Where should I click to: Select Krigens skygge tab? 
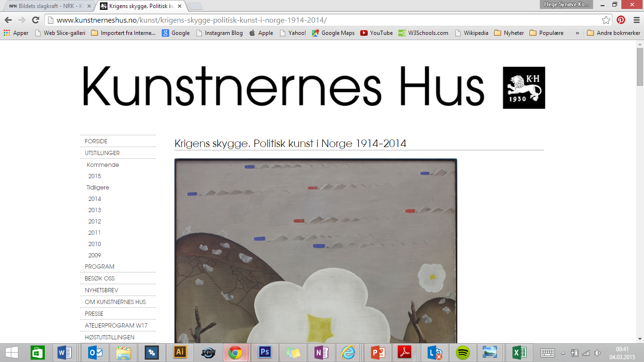tap(141, 6)
